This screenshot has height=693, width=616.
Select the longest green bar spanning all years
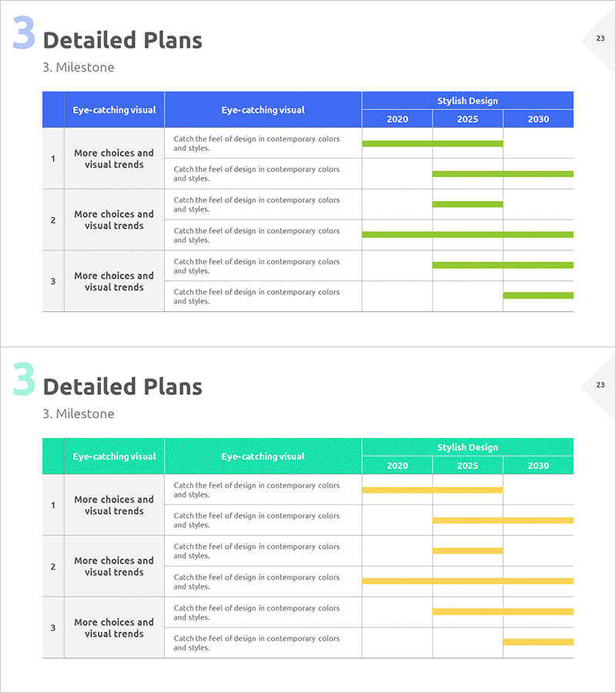tap(467, 234)
